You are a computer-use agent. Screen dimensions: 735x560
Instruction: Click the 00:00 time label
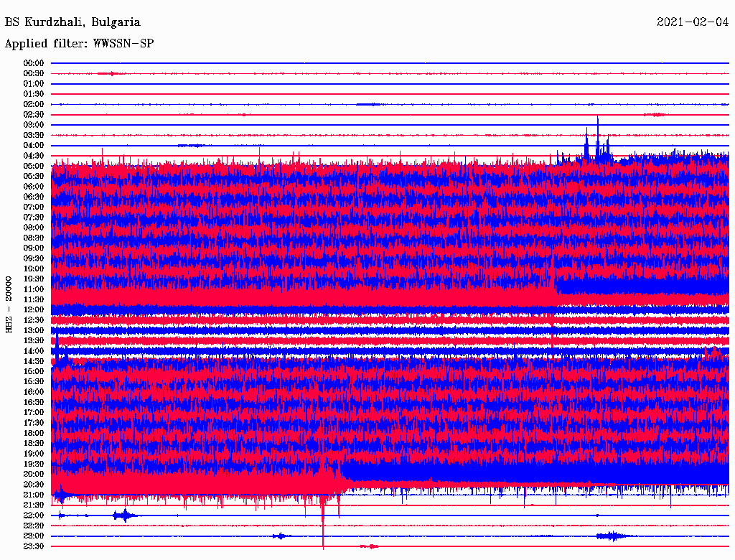(x=34, y=63)
